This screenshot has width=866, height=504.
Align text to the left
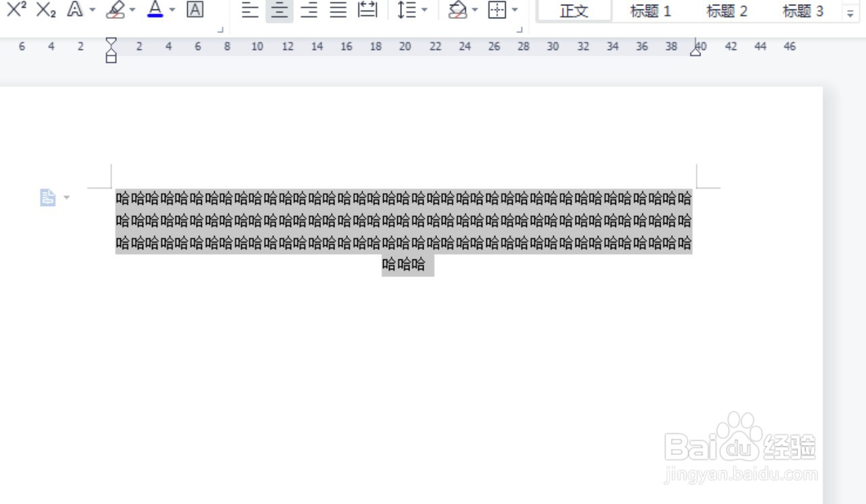point(250,10)
